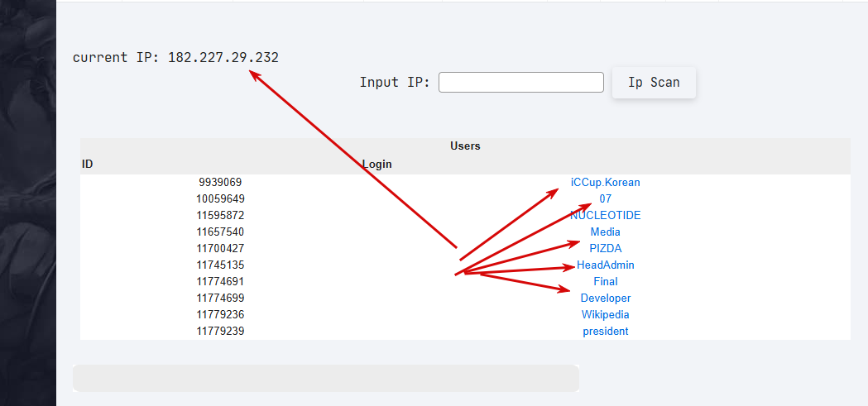Open the iCCup.Korean user link
868x406 pixels.
click(x=605, y=182)
